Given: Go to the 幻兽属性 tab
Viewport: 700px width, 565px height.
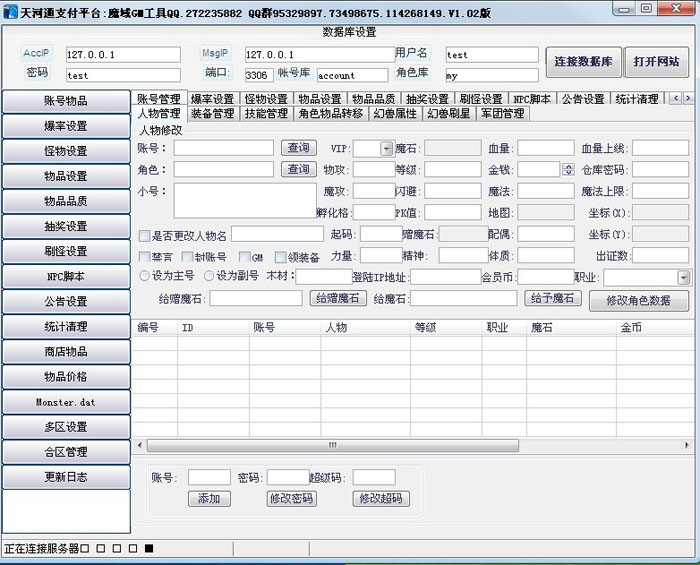Looking at the screenshot, I should (x=395, y=114).
